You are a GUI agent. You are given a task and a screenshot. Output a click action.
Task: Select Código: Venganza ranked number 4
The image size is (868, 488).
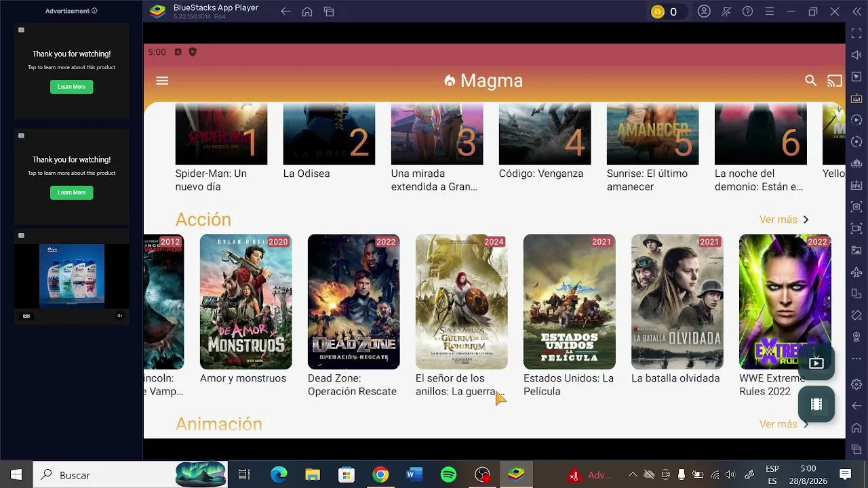click(x=545, y=134)
